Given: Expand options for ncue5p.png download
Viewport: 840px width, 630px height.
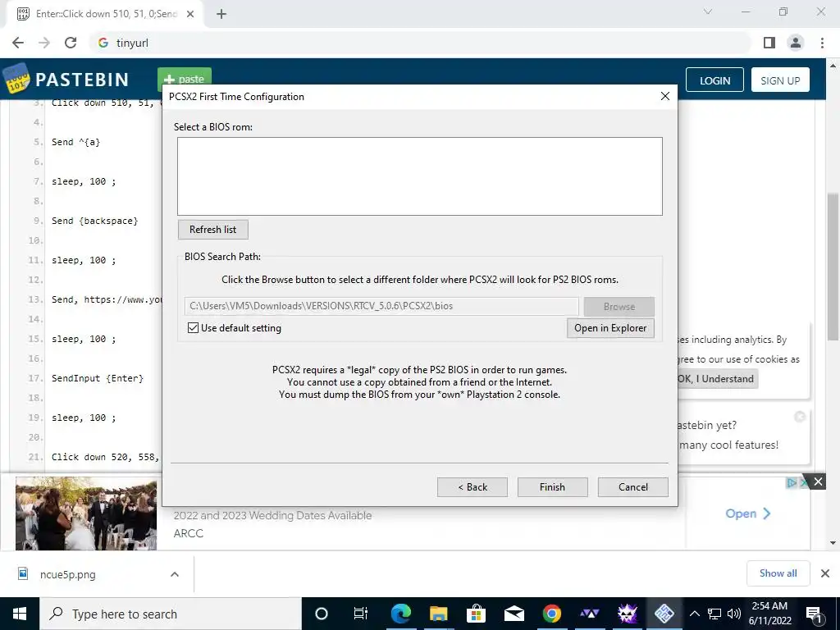Looking at the screenshot, I should (x=174, y=574).
